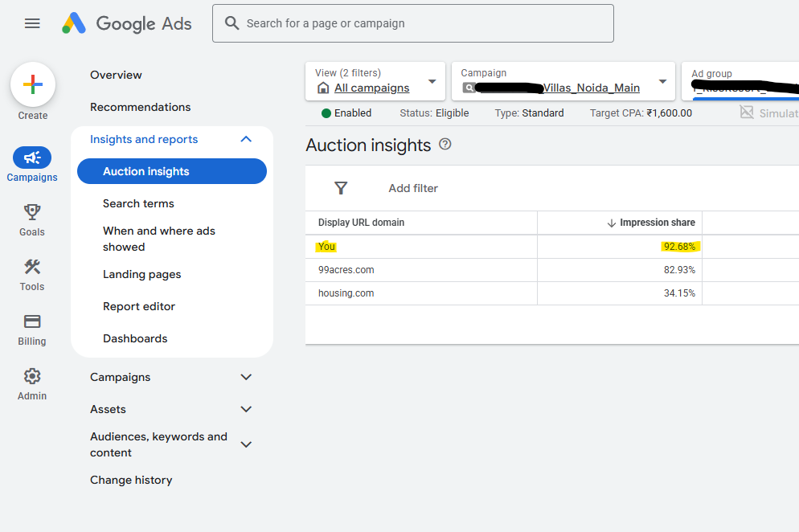Open Billing card icon in sidebar
Screen dimensions: 799x532
tap(32, 321)
